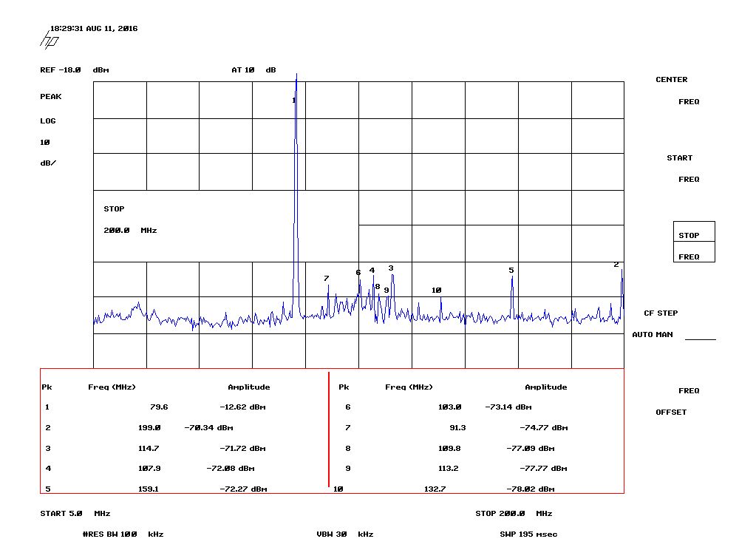This screenshot has height=550, width=756.
Task: Click the VBW 30 kHz readout
Action: click(x=344, y=534)
